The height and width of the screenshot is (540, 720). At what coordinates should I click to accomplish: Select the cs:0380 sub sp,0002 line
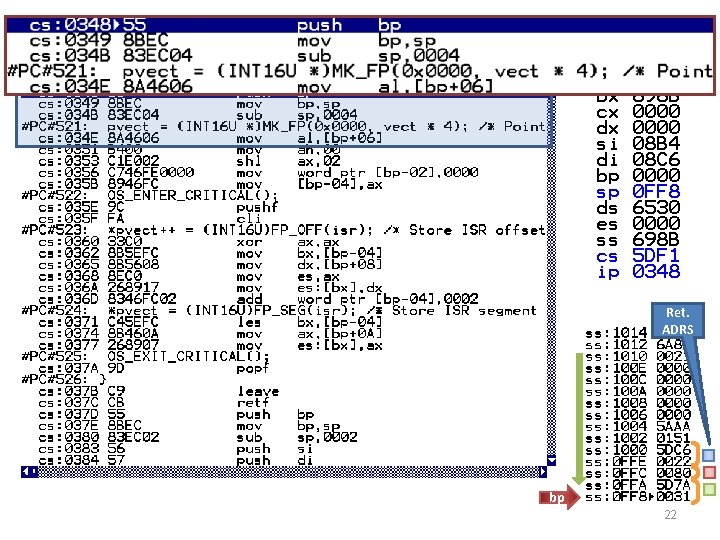(198, 437)
